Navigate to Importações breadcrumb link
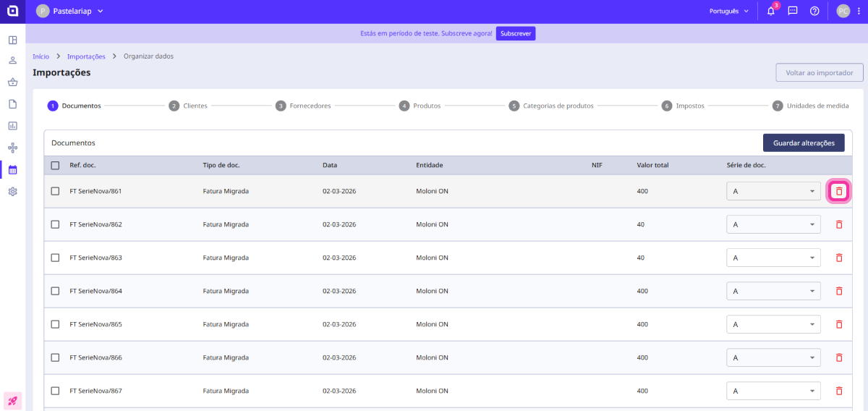The width and height of the screenshot is (868, 411). pos(86,56)
